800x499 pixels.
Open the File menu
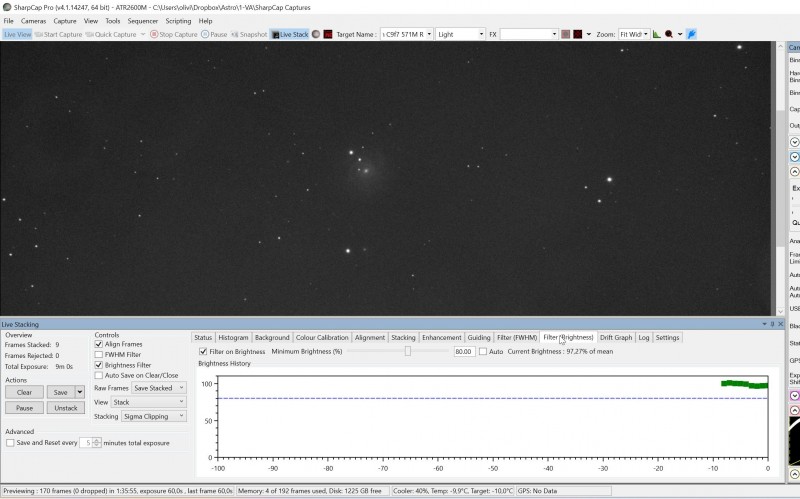pos(9,21)
